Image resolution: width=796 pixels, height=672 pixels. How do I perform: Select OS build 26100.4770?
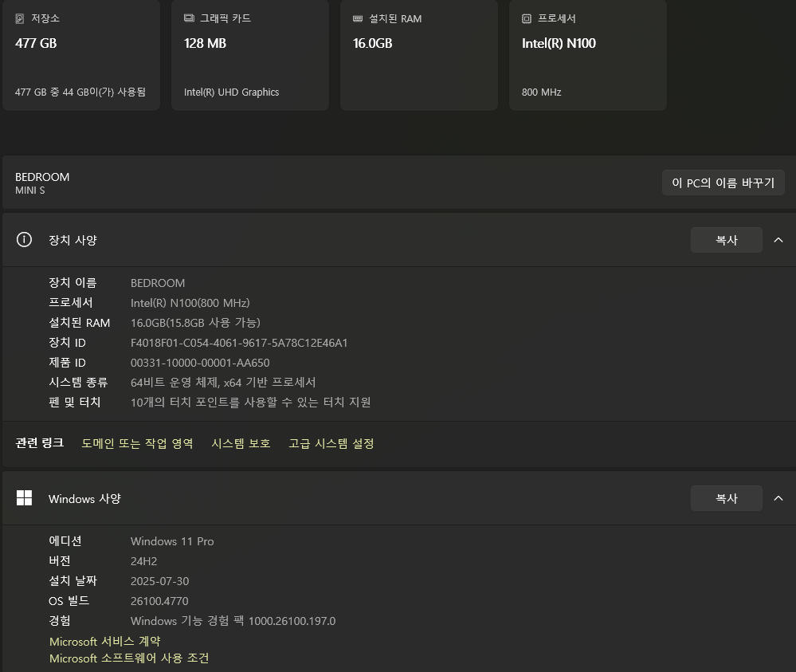[159, 601]
